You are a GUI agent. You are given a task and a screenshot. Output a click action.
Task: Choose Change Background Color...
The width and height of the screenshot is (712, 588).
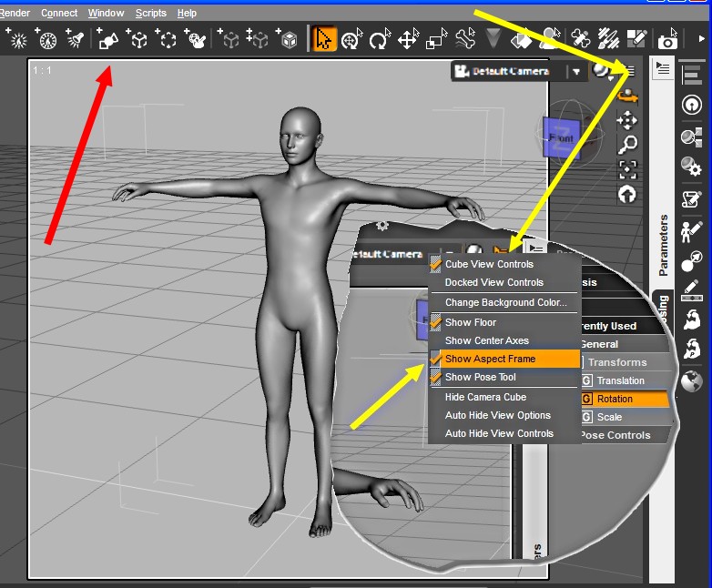coord(505,302)
